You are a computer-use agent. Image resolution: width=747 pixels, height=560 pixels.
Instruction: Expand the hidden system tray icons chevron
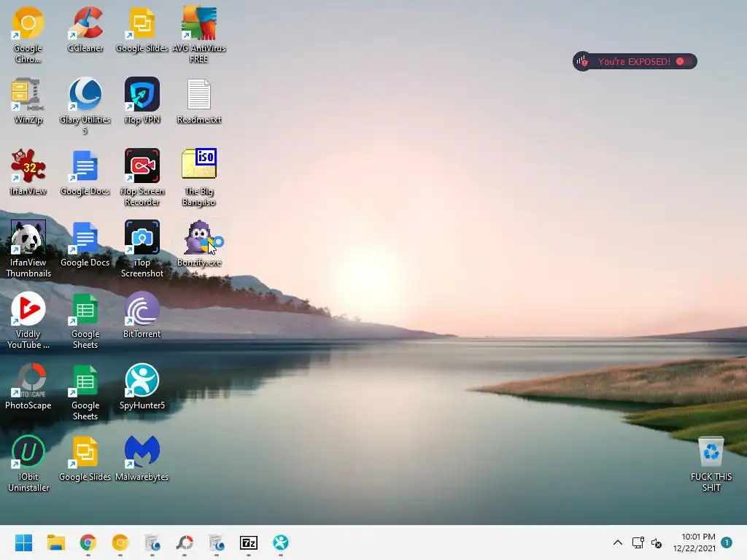[x=617, y=542]
